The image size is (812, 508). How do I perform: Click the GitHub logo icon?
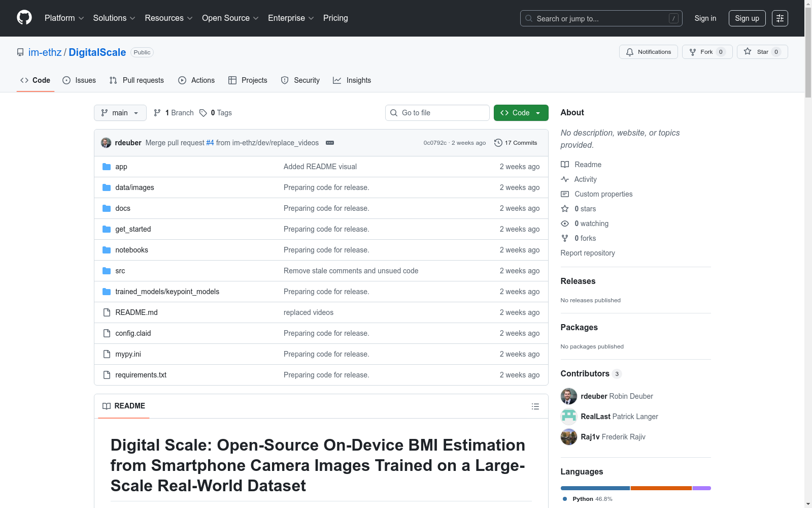pyautogui.click(x=24, y=18)
